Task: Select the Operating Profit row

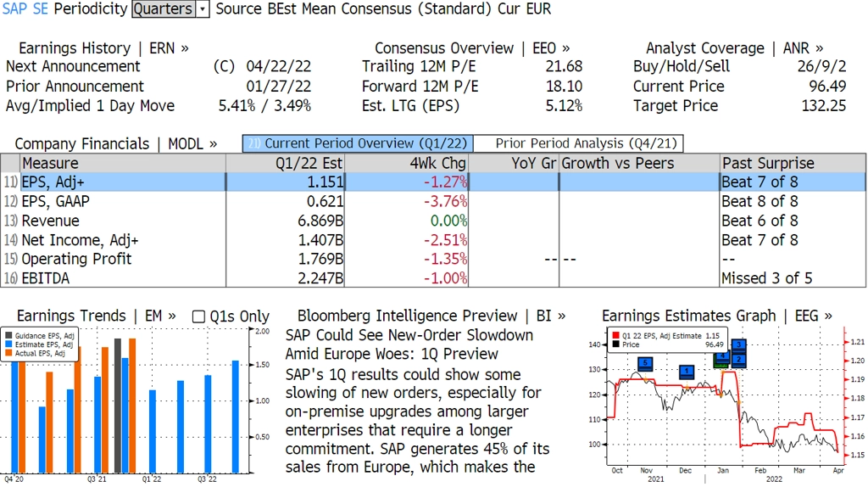Action: click(x=433, y=259)
